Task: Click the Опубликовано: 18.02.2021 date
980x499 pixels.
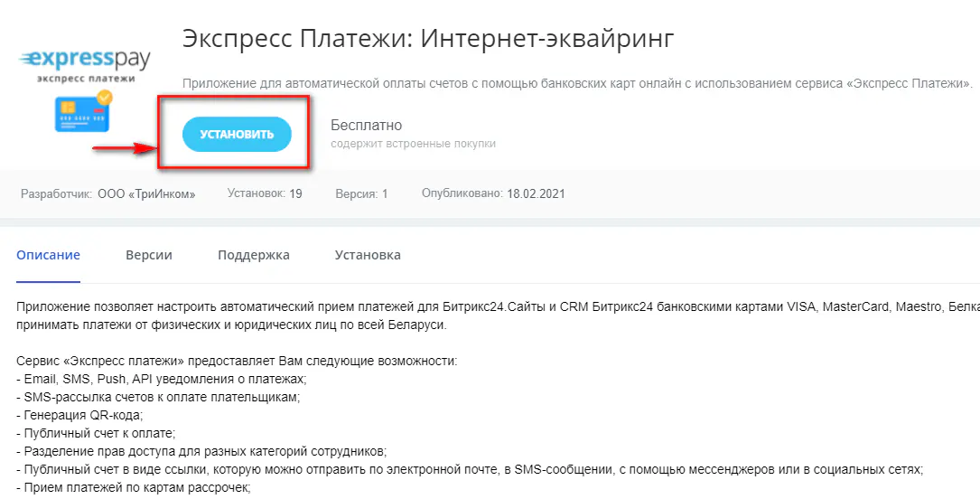Action: [493, 193]
